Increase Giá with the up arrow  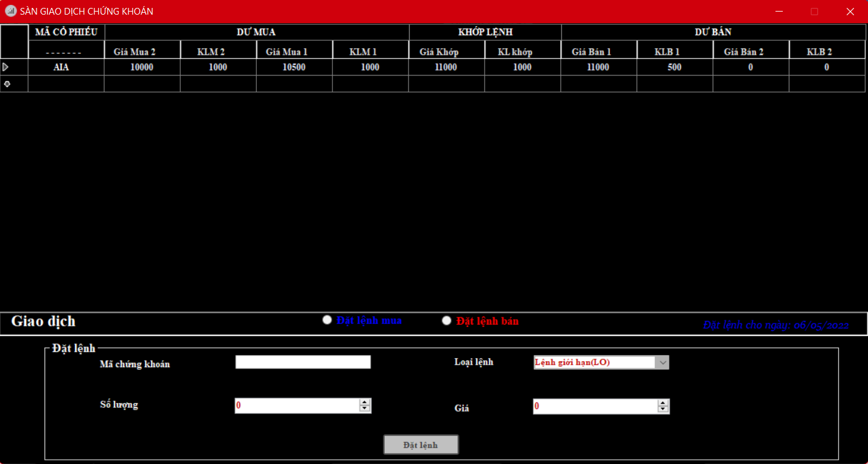point(663,402)
